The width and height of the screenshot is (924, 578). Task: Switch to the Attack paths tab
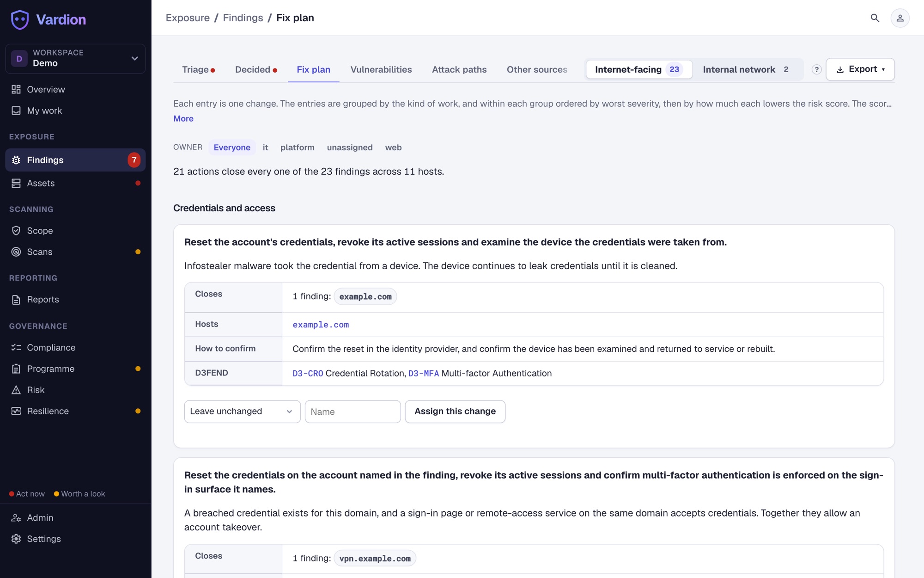point(459,69)
